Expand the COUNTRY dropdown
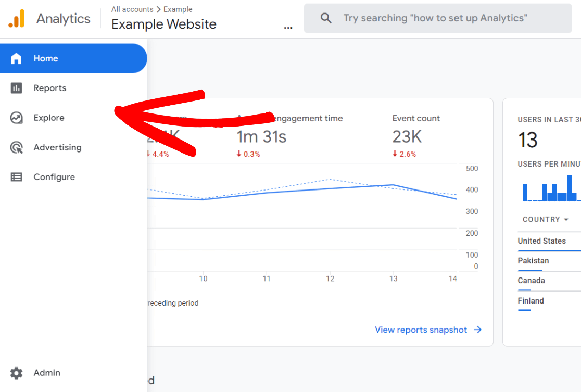This screenshot has width=581, height=392. pos(546,219)
